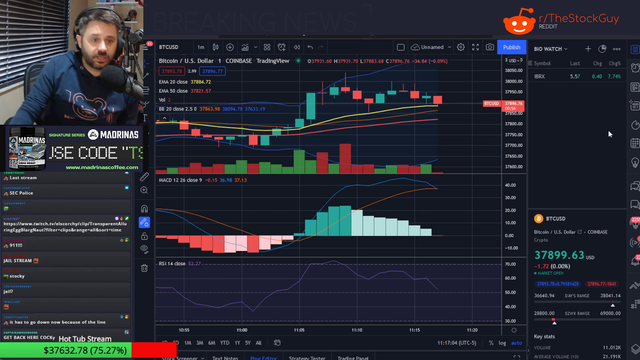This screenshot has width=640, height=360.
Task: Open the Trading Panel tab
Action: 353,358
